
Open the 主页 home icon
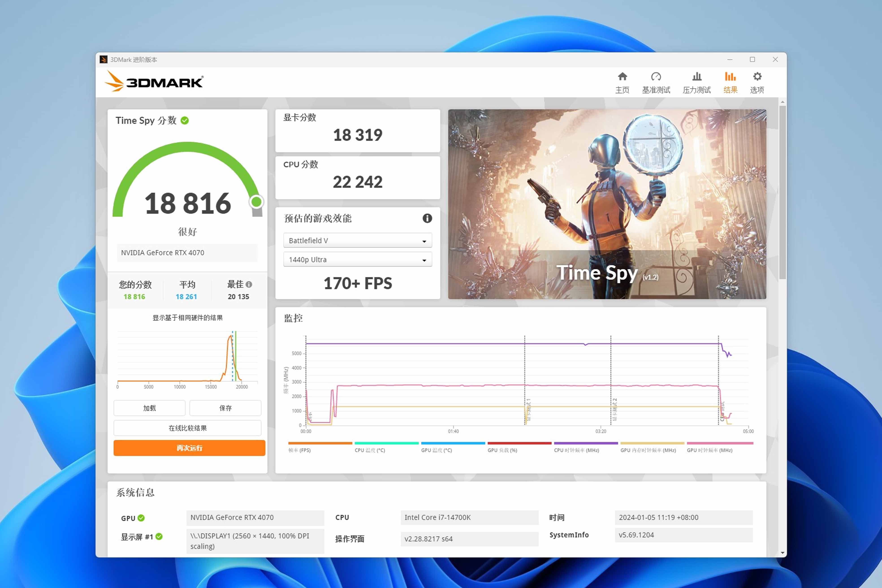pyautogui.click(x=622, y=82)
